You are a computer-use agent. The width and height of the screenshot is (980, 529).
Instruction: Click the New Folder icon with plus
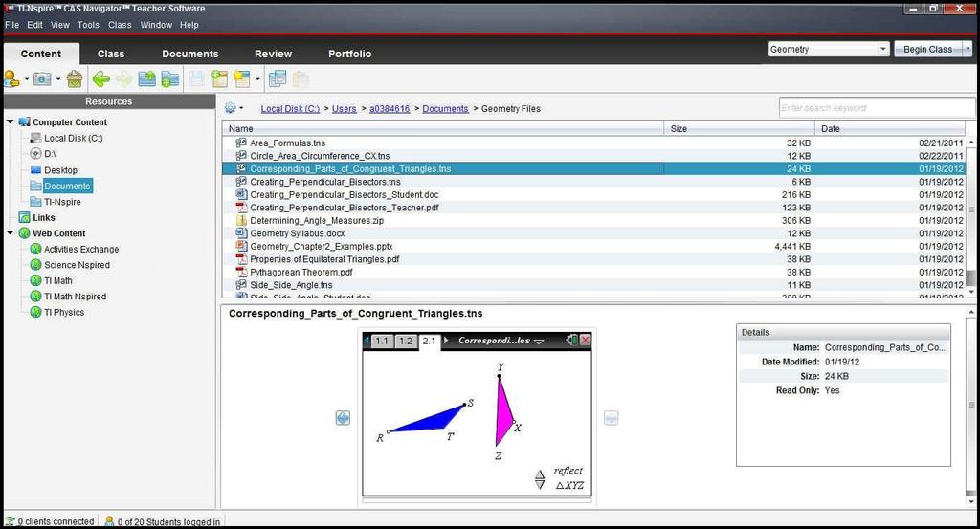170,78
